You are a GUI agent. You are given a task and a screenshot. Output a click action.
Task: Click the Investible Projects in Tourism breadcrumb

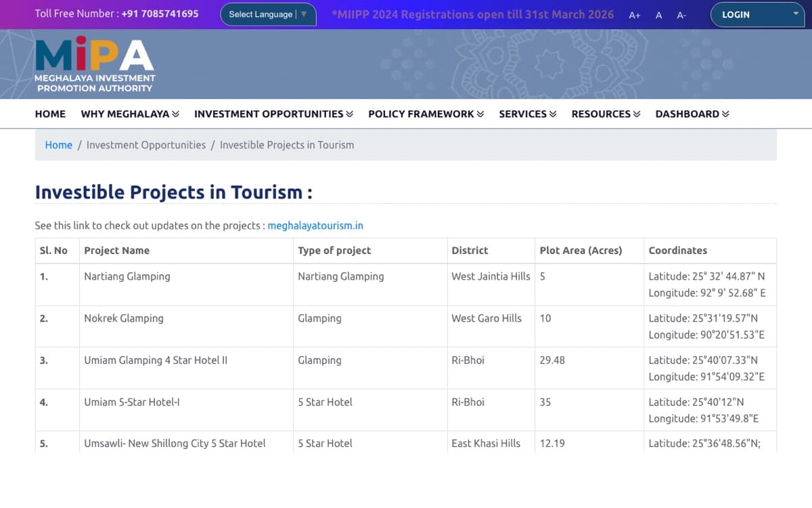pos(287,145)
